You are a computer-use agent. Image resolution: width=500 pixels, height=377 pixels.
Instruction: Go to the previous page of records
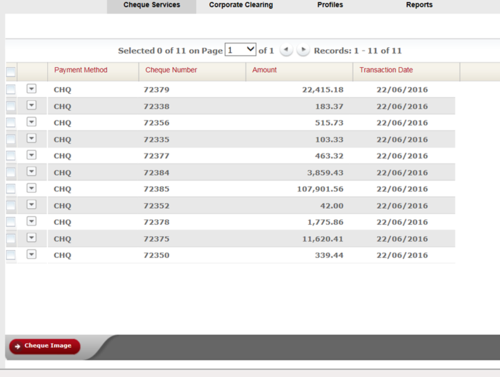point(286,50)
